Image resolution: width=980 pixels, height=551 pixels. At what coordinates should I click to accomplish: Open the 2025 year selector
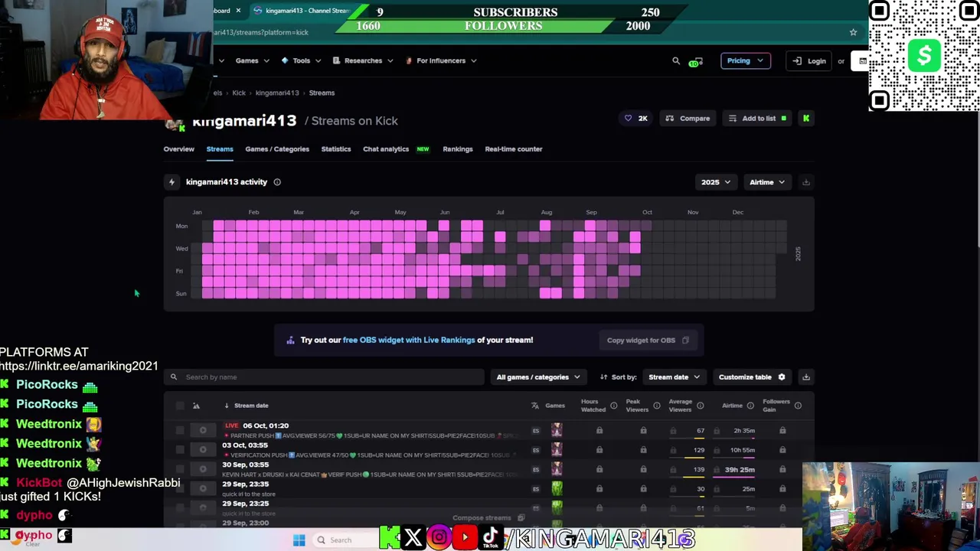coord(716,182)
